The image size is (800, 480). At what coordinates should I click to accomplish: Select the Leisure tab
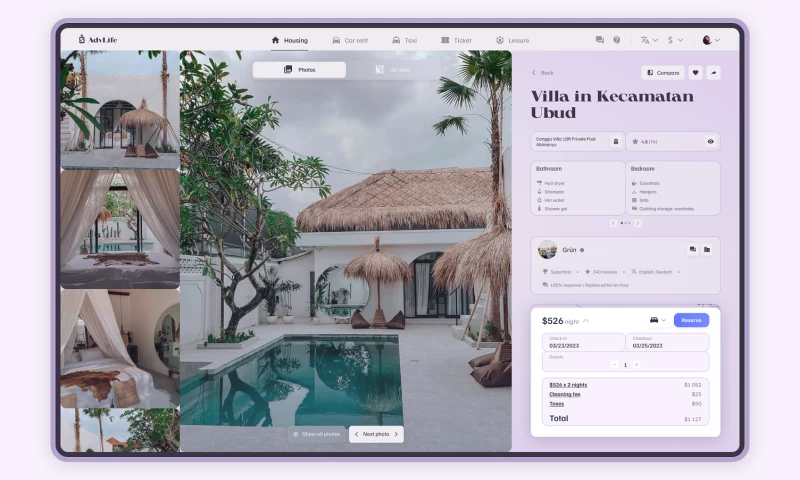pyautogui.click(x=512, y=40)
